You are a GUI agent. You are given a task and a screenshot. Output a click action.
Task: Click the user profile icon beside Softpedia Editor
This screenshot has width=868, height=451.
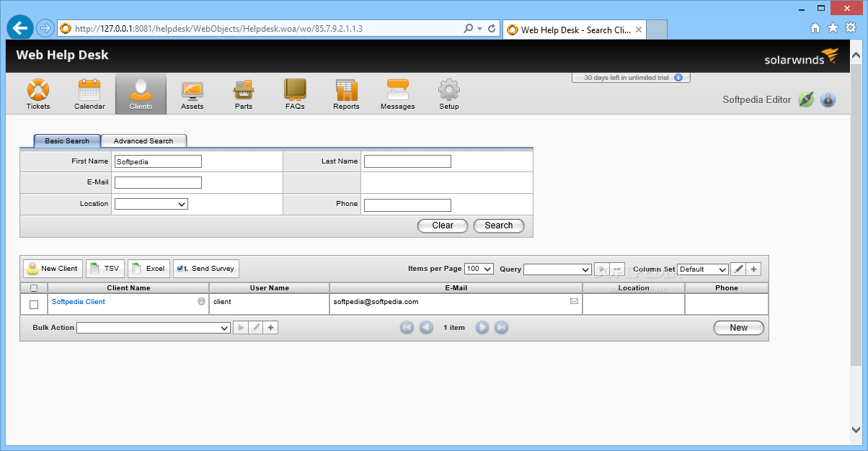tap(828, 99)
